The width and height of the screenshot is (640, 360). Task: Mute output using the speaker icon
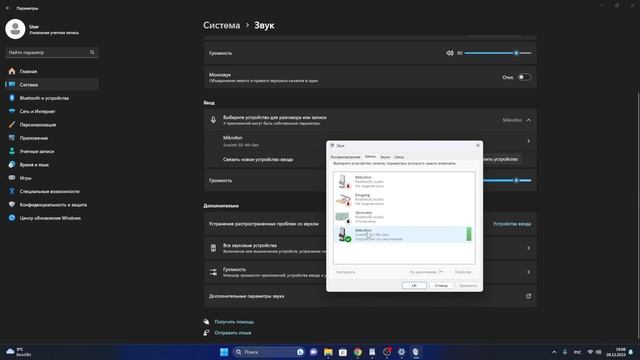click(449, 53)
